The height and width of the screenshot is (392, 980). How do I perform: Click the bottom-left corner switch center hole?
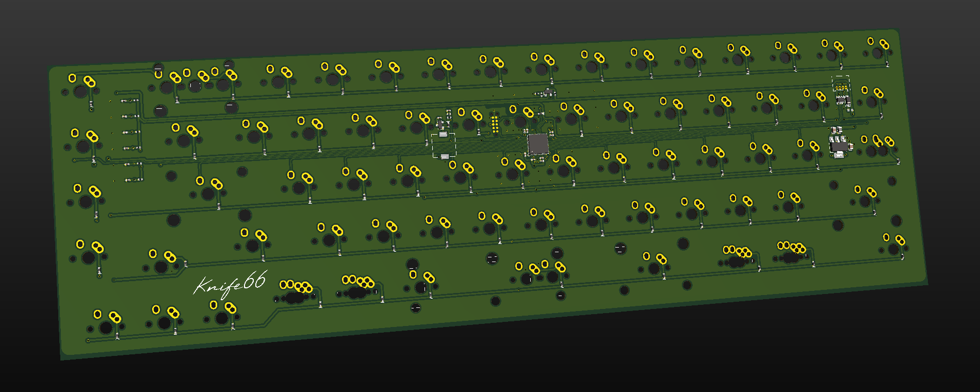click(106, 327)
